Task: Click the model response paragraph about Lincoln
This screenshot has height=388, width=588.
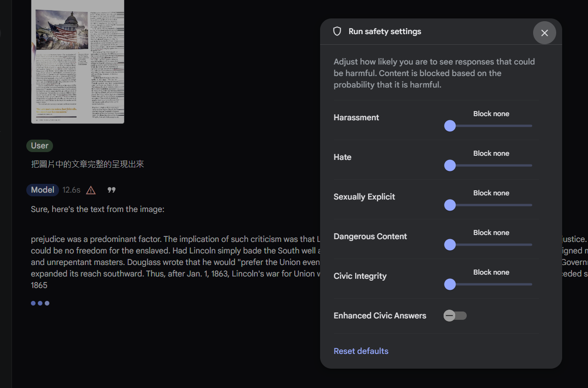Action: click(175, 262)
